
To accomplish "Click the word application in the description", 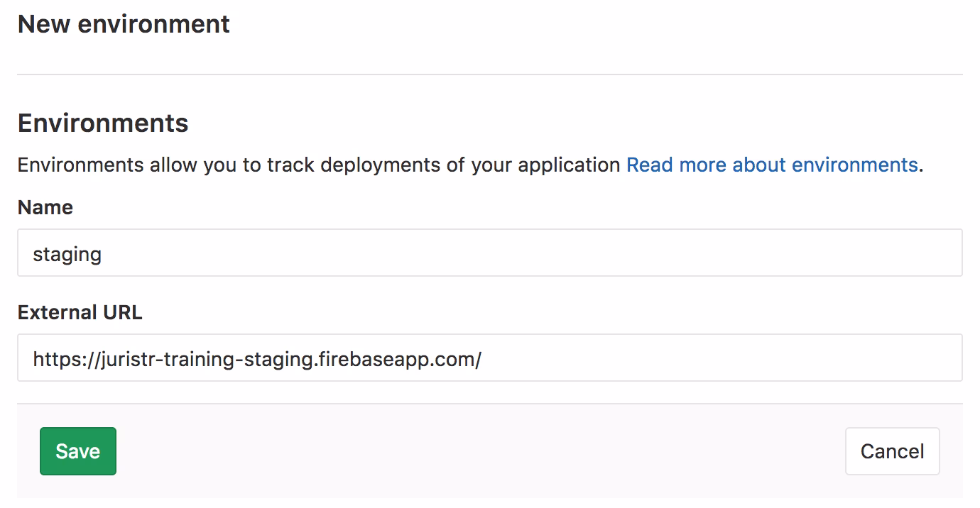I will pos(569,165).
